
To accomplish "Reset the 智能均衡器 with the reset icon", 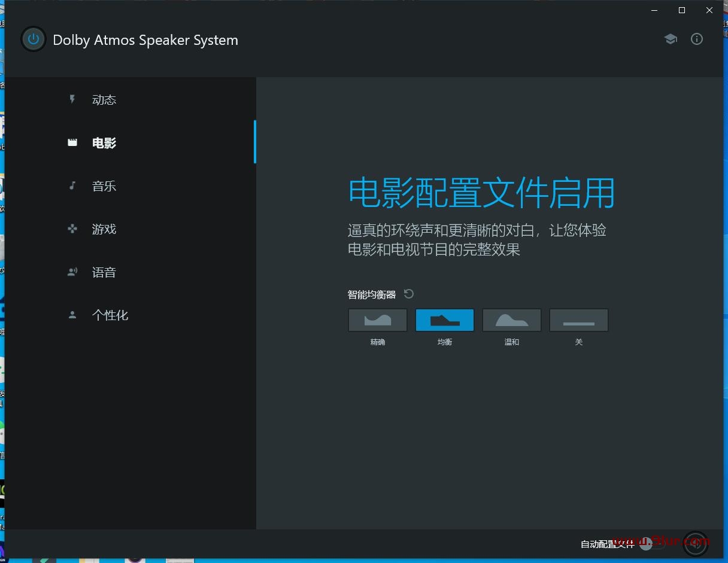I will pyautogui.click(x=409, y=294).
